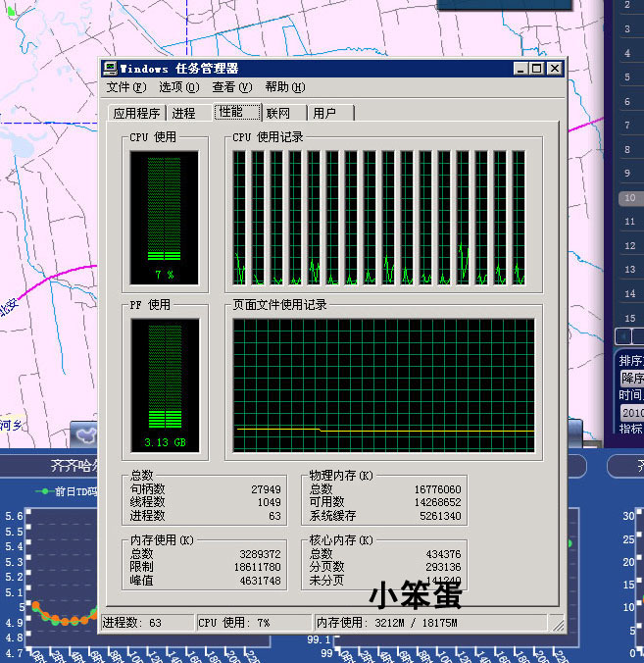Click the last CPU 使用记录 core graph
This screenshot has height=663, width=644.
point(519,218)
